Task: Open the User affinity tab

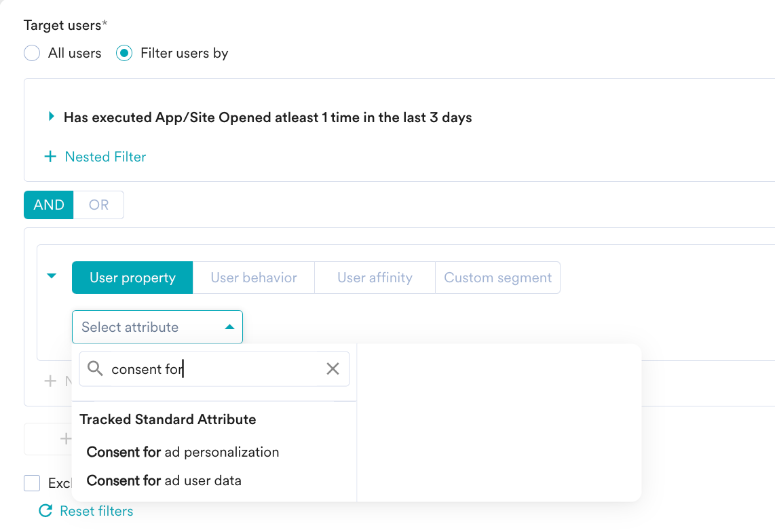Action: tap(375, 278)
